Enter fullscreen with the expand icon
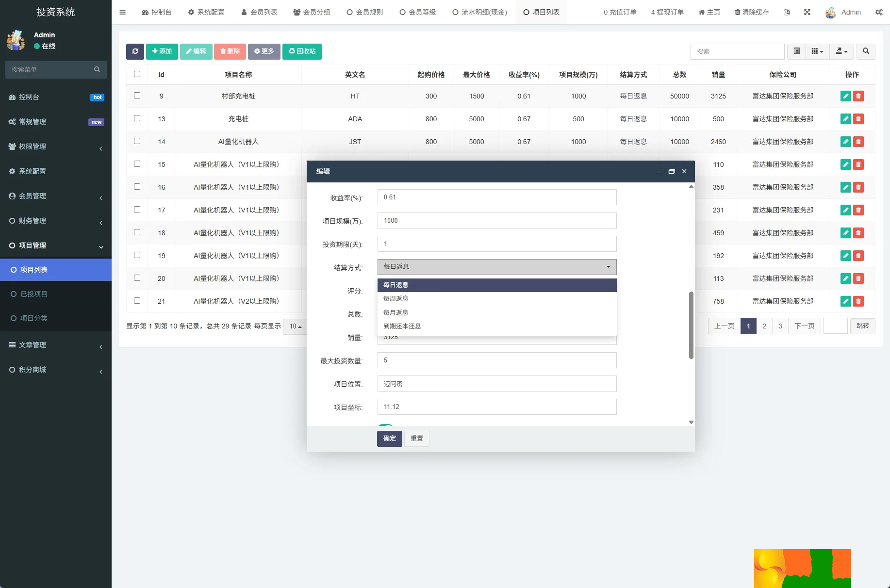The height and width of the screenshot is (588, 890). coord(807,12)
